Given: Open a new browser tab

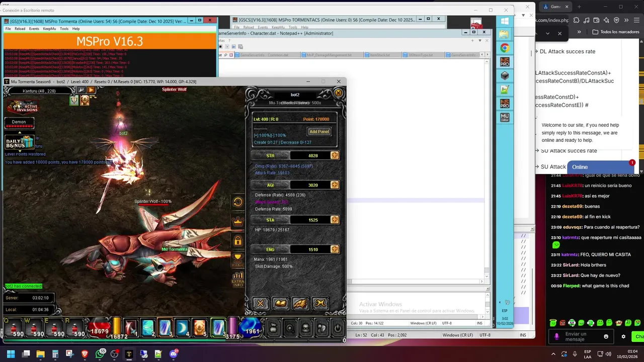Looking at the screenshot, I should point(579,7).
